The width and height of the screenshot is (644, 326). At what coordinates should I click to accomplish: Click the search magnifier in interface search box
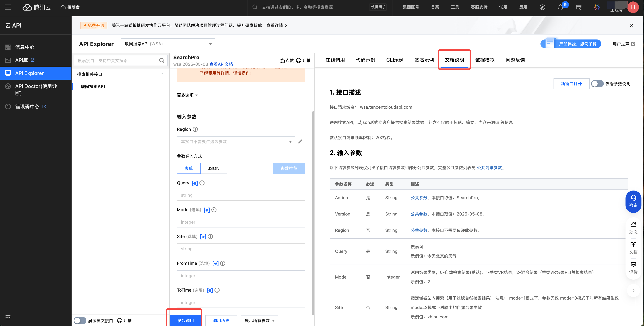point(162,60)
